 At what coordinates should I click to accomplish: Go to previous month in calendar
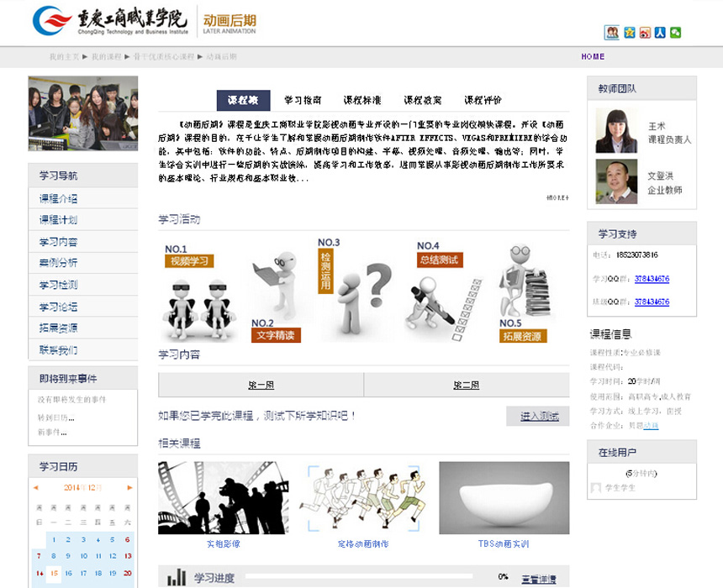pyautogui.click(x=35, y=487)
